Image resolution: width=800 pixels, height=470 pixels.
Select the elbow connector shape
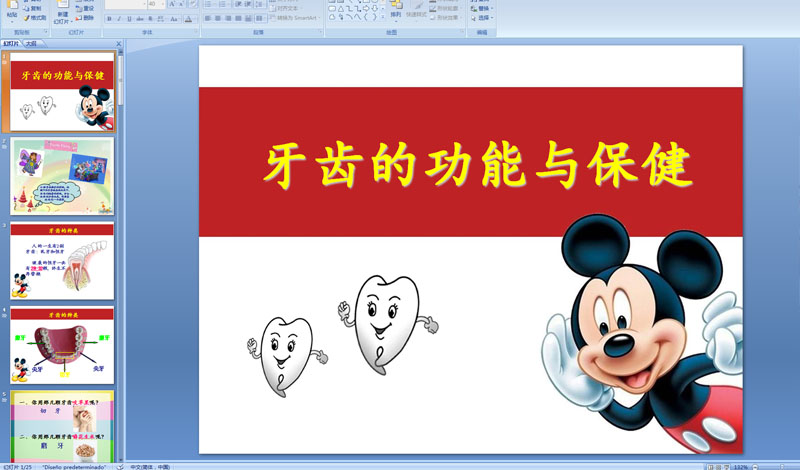click(349, 9)
